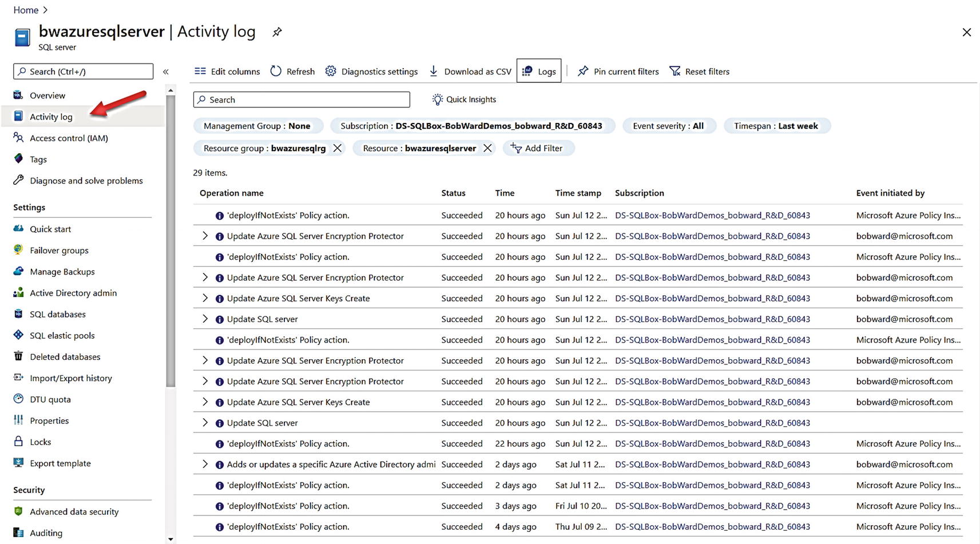Screen dimensions: 980x544
Task: Click the SQL elastic pools icon
Action: [x=18, y=335]
